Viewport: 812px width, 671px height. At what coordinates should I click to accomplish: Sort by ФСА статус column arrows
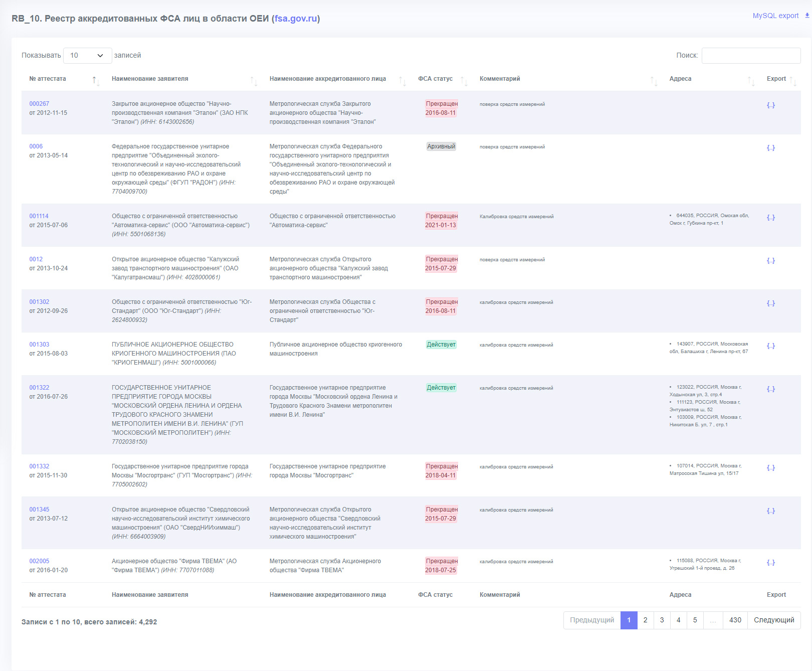(x=464, y=81)
